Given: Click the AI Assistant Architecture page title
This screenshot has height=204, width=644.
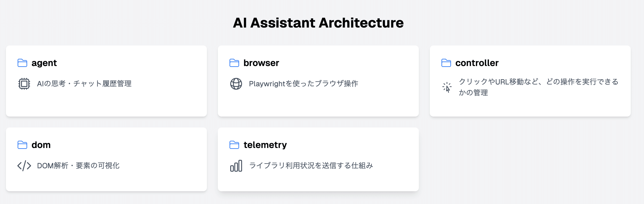Looking at the screenshot, I should coord(318,23).
